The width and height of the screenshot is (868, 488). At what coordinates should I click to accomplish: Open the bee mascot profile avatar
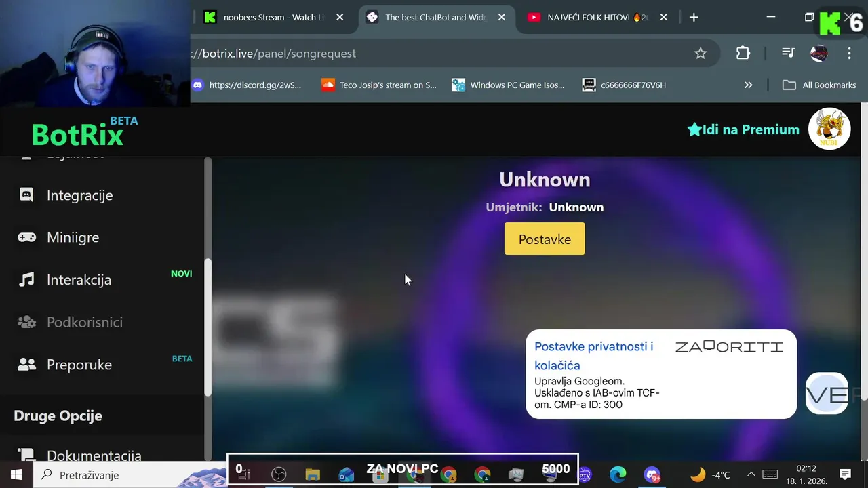tap(829, 129)
